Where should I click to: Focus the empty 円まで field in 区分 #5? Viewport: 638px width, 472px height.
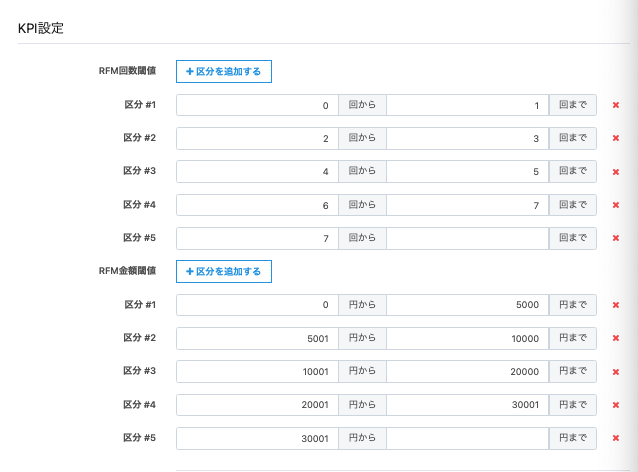point(467,438)
